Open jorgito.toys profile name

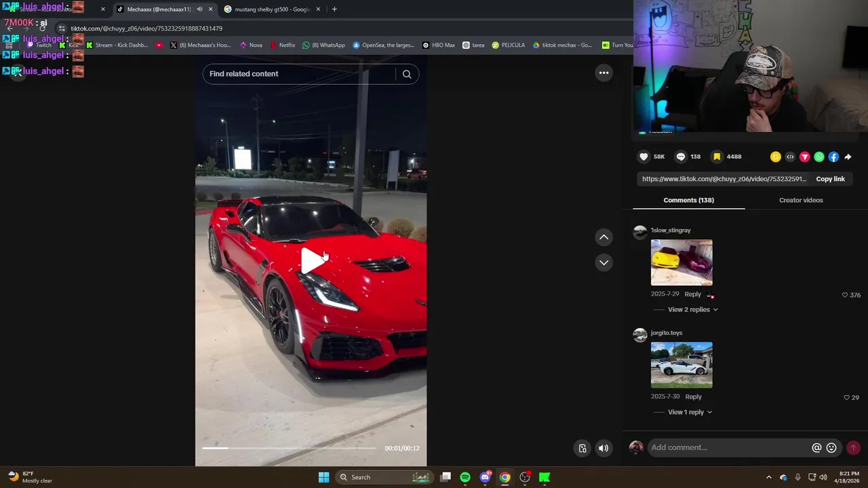(667, 333)
